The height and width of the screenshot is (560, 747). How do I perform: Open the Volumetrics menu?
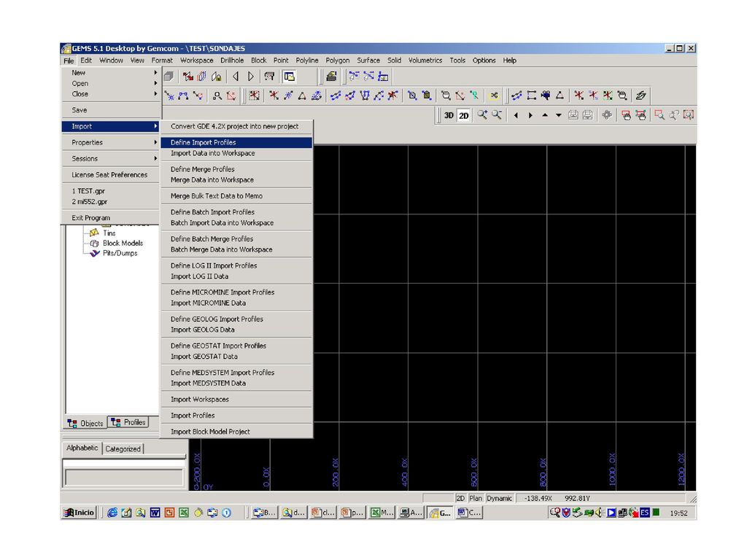425,61
